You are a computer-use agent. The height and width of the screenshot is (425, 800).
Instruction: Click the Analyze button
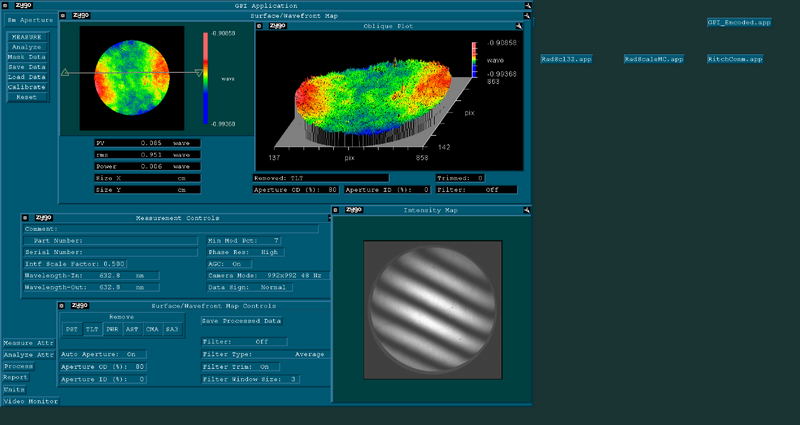(x=27, y=47)
